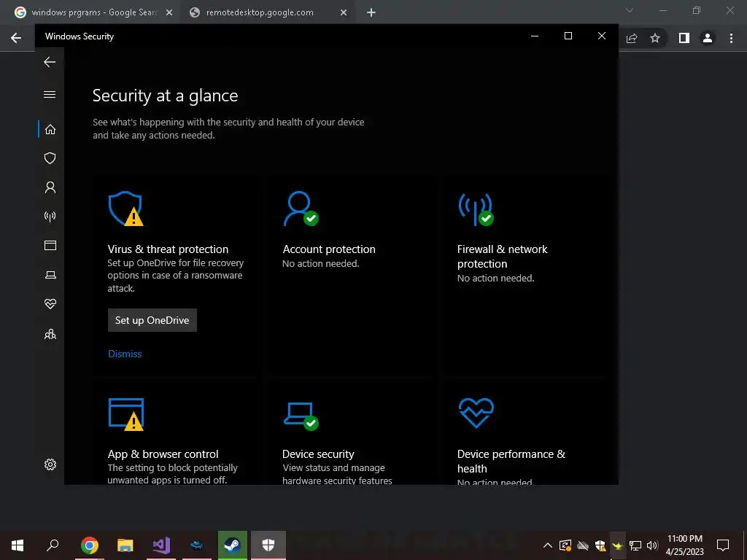Screen dimensions: 747x560
Task: Open the tab search dropdown chevron
Action: pos(630,10)
